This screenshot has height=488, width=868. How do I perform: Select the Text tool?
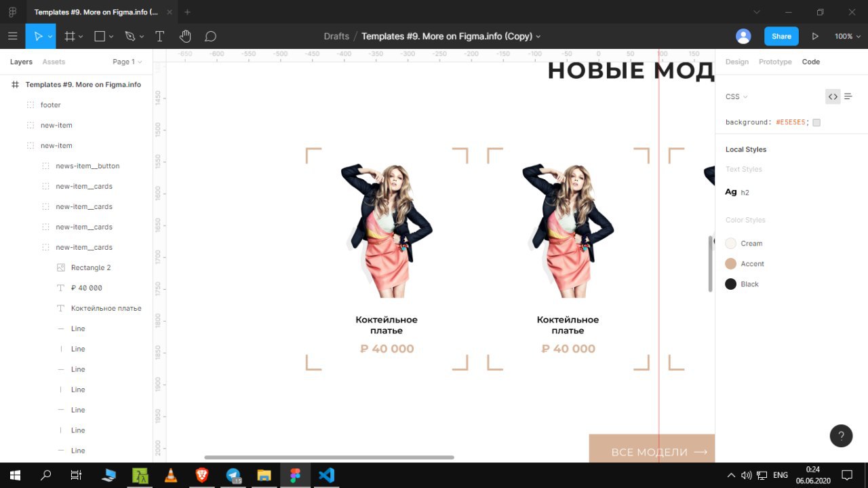(160, 36)
